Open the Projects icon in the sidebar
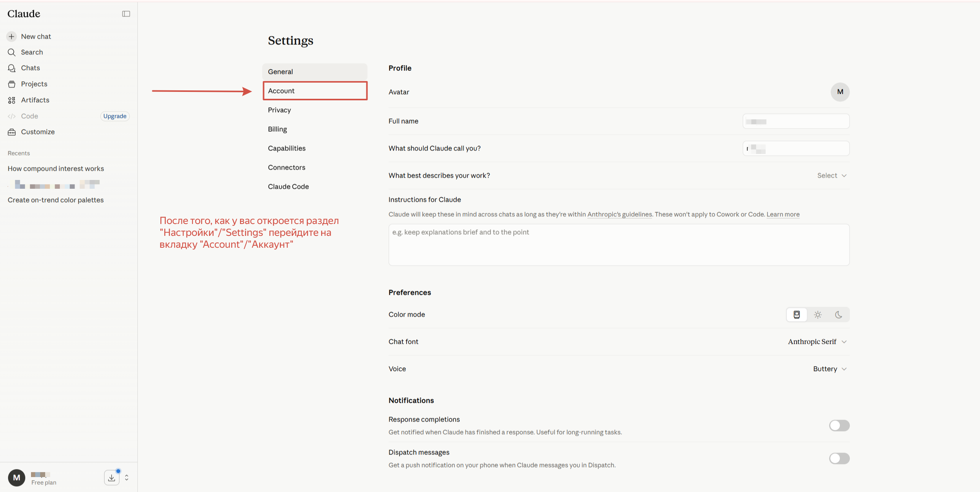This screenshot has height=492, width=980. pyautogui.click(x=12, y=84)
